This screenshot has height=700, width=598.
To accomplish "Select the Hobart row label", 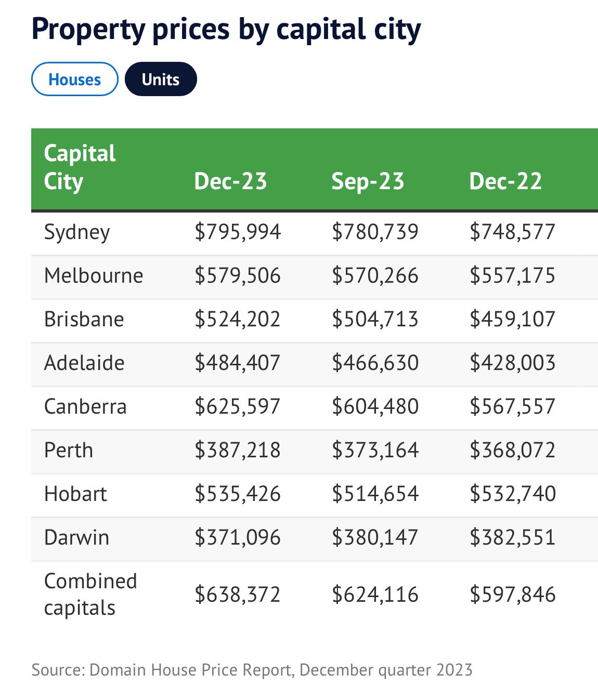I will point(75,494).
